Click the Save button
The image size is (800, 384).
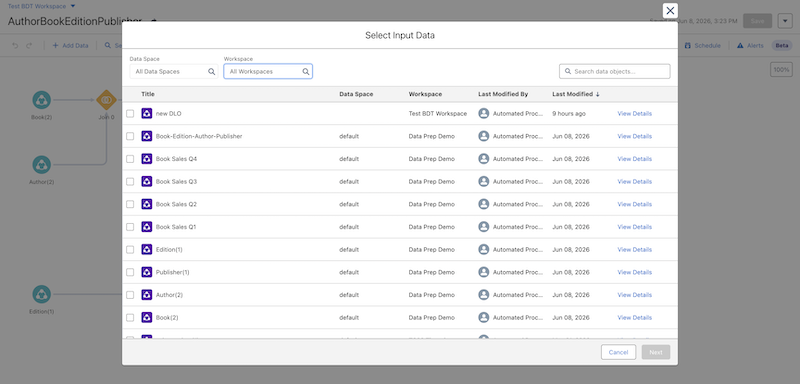point(757,21)
